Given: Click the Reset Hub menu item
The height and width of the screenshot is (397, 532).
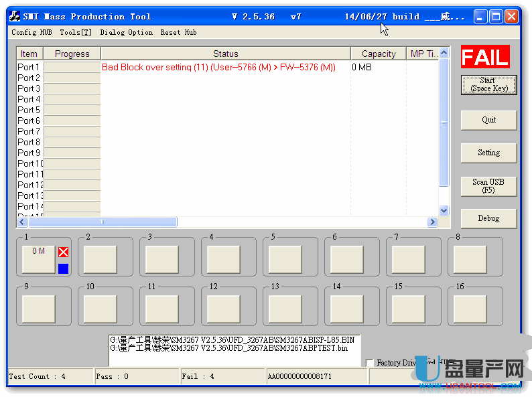Looking at the screenshot, I should pos(178,32).
